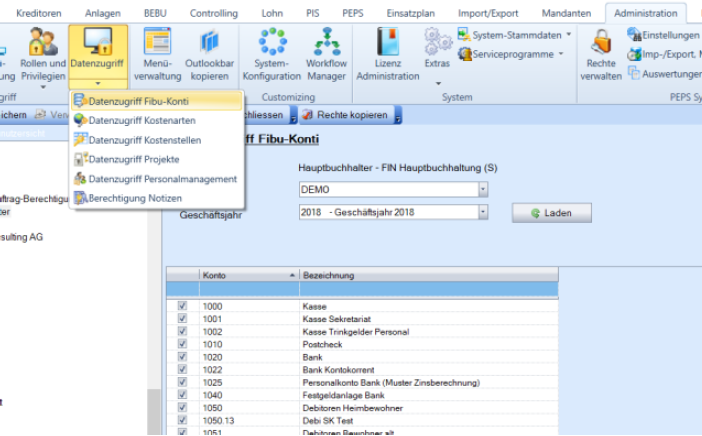702x436 pixels.
Task: Expand the DEMO combo box
Action: coord(483,189)
